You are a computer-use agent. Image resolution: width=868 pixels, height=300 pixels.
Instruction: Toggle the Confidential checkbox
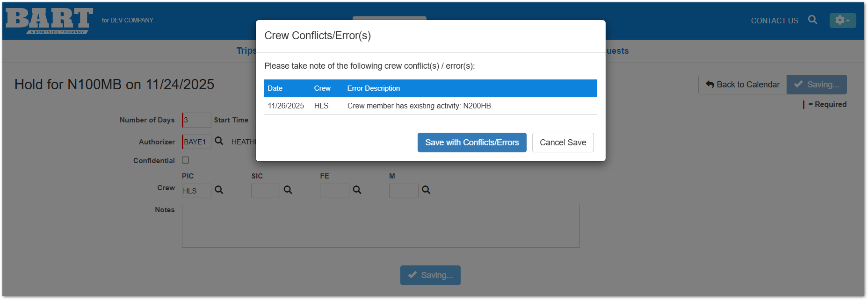click(x=186, y=160)
